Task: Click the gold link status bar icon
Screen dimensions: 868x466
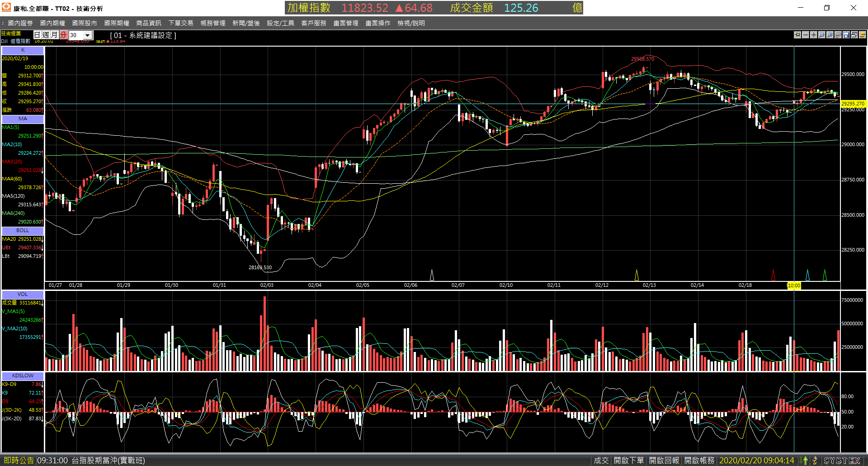Action: [815, 461]
